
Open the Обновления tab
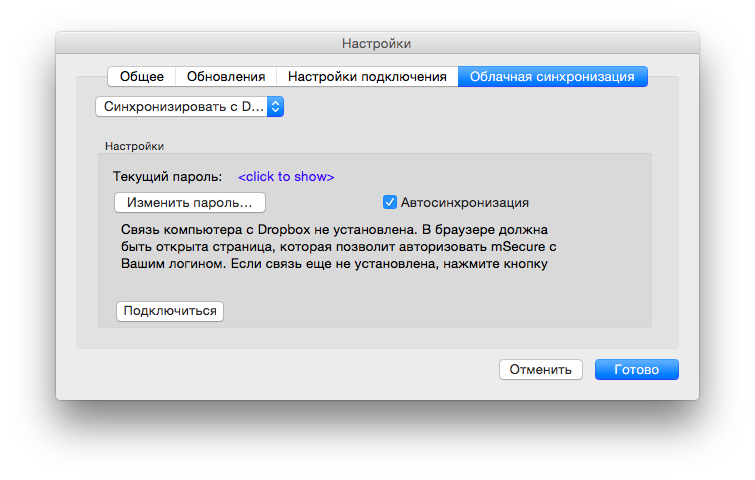[226, 76]
